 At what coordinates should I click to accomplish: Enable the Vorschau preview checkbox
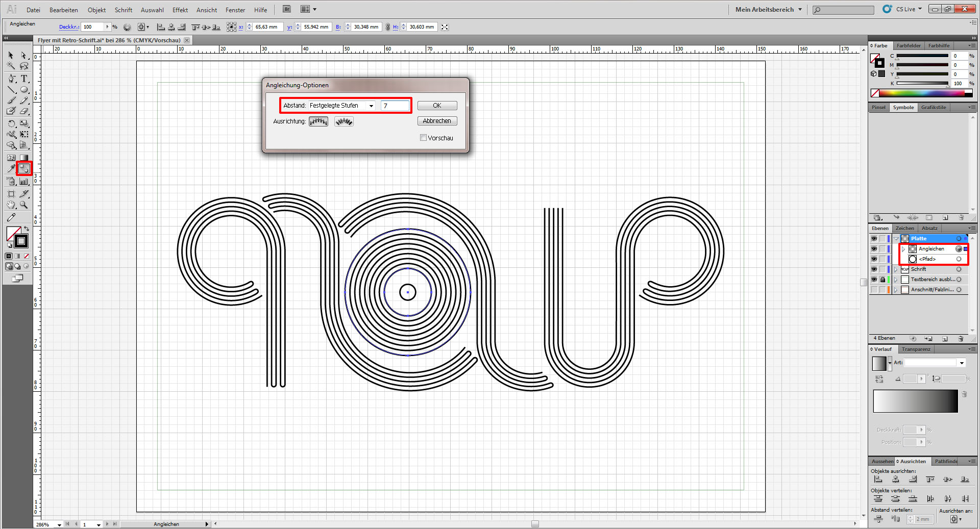tap(423, 138)
